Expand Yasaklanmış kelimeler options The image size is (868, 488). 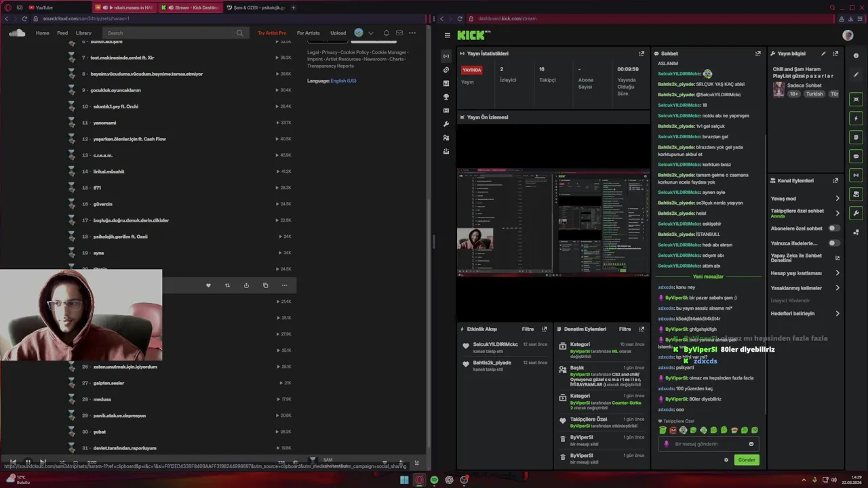click(837, 288)
